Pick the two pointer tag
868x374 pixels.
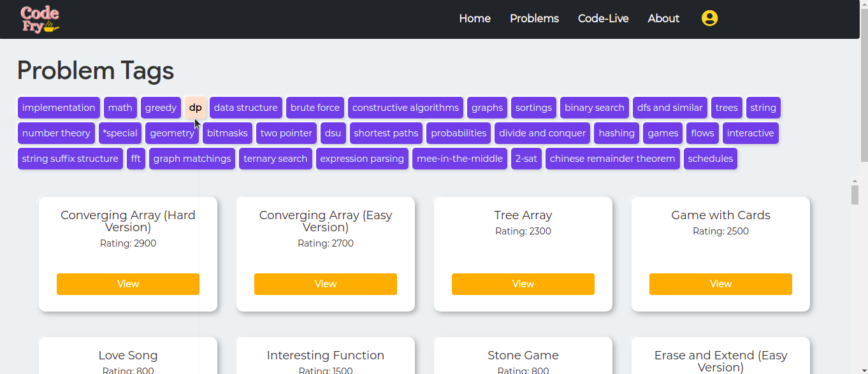pyautogui.click(x=286, y=133)
